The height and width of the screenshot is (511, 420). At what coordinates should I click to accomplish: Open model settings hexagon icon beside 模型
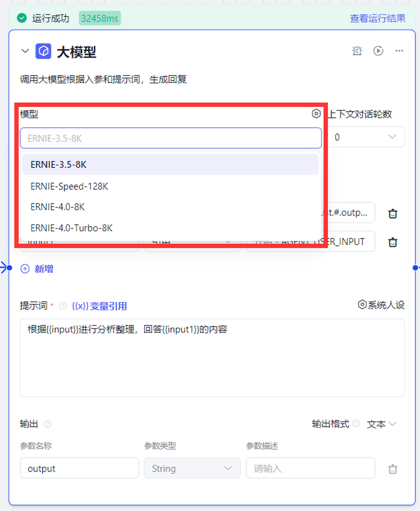[316, 114]
